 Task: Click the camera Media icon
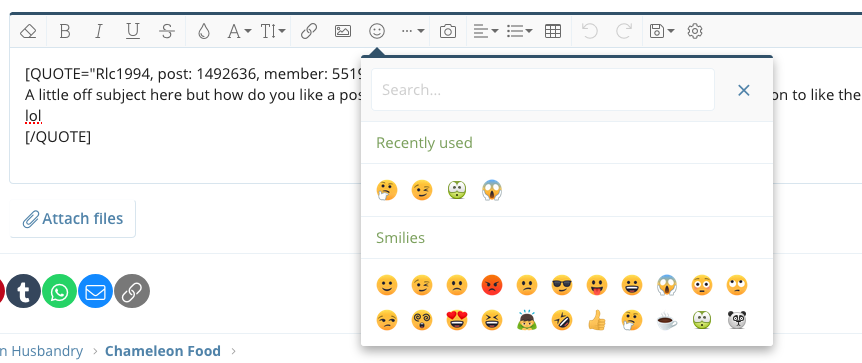point(448,31)
